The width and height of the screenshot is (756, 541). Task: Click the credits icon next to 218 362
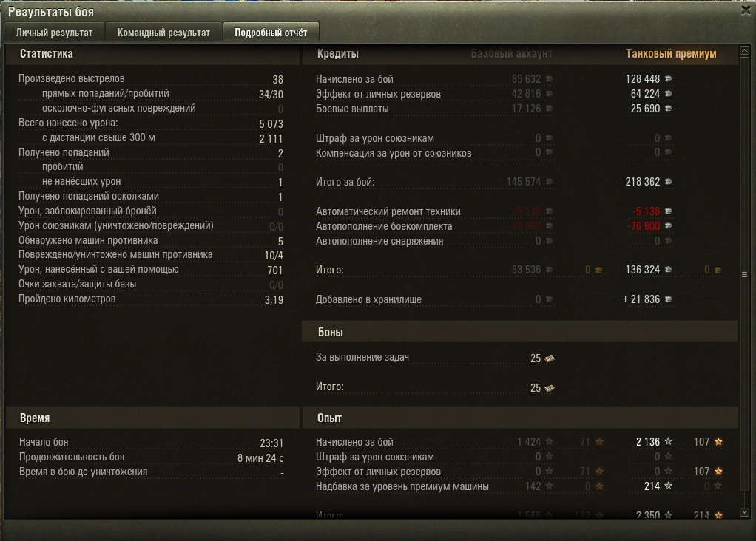(668, 182)
